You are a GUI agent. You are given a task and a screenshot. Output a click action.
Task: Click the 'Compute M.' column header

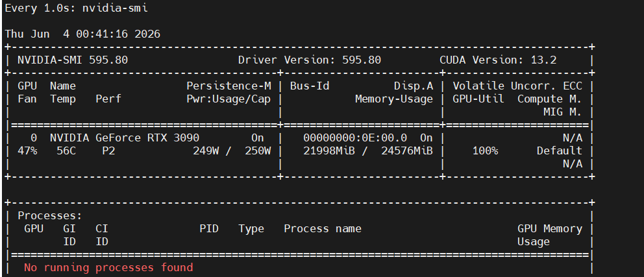(x=549, y=99)
